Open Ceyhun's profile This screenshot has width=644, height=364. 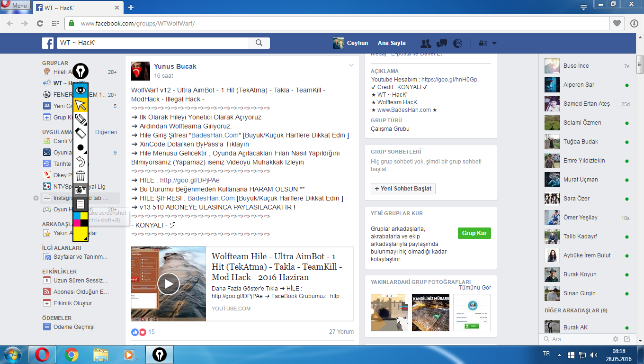pyautogui.click(x=350, y=43)
